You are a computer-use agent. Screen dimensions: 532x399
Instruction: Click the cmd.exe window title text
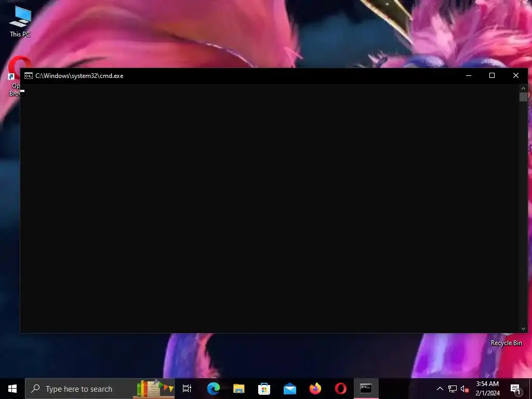click(x=79, y=76)
